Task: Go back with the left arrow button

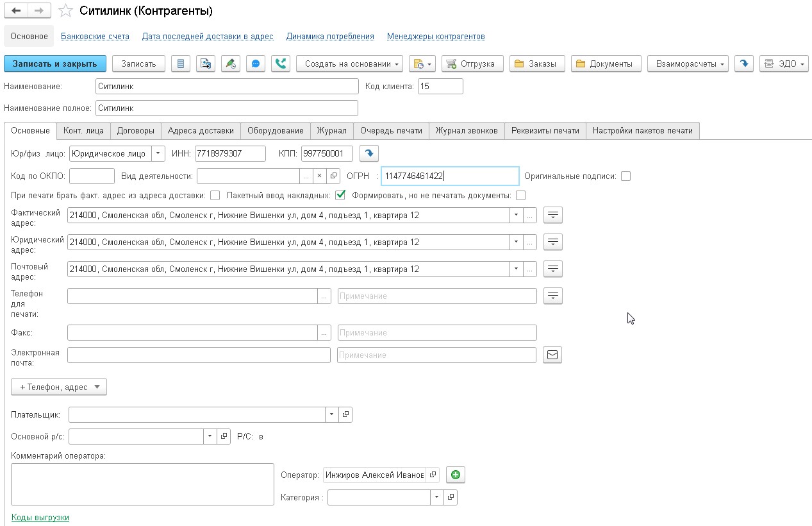Action: tap(16, 11)
